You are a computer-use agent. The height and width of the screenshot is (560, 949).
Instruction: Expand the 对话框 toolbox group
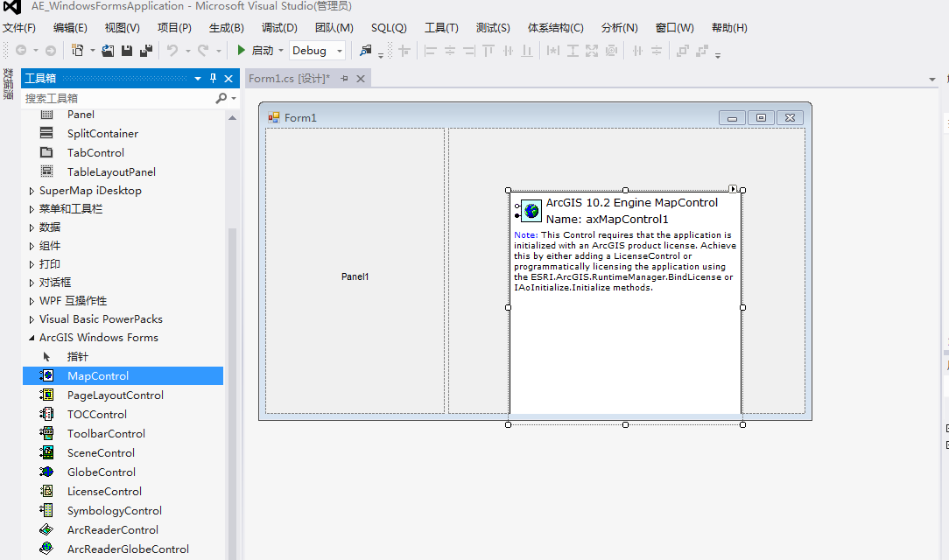pyautogui.click(x=32, y=283)
